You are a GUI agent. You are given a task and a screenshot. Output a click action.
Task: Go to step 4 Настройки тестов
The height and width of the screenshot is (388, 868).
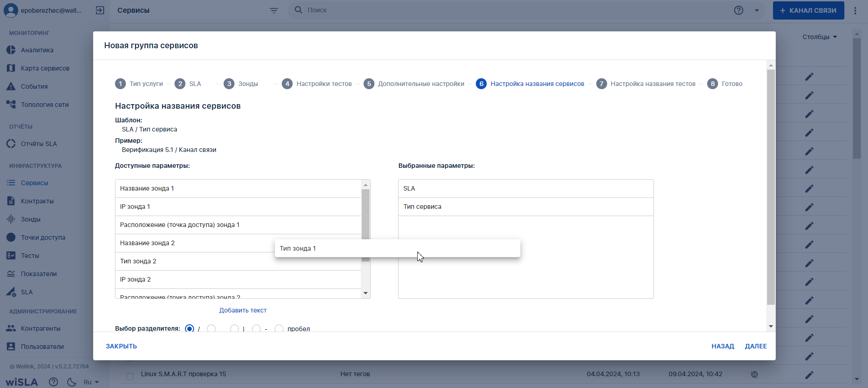point(317,84)
